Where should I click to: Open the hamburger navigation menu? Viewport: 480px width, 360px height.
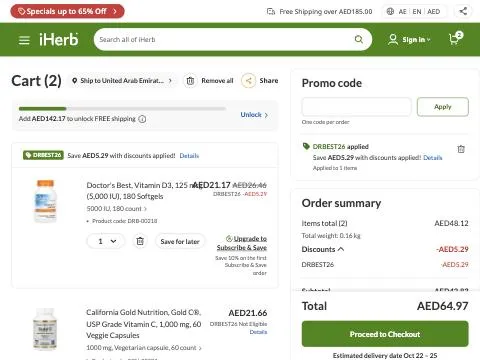point(24,40)
